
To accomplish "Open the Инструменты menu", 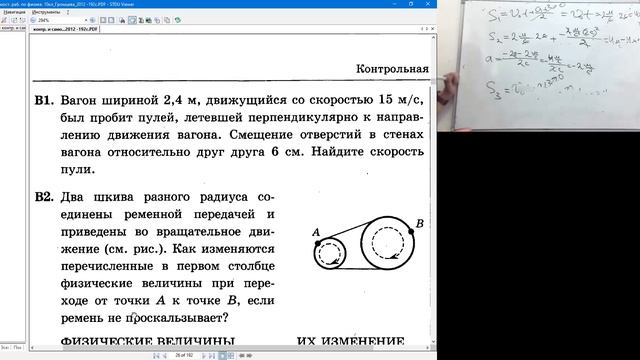I will [x=46, y=12].
